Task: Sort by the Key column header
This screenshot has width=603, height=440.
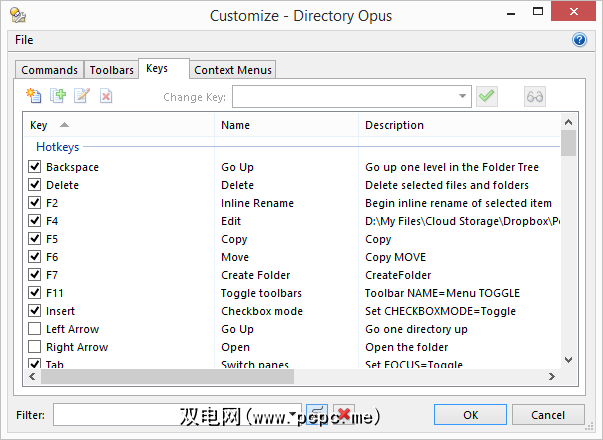Action: pyautogui.click(x=118, y=125)
